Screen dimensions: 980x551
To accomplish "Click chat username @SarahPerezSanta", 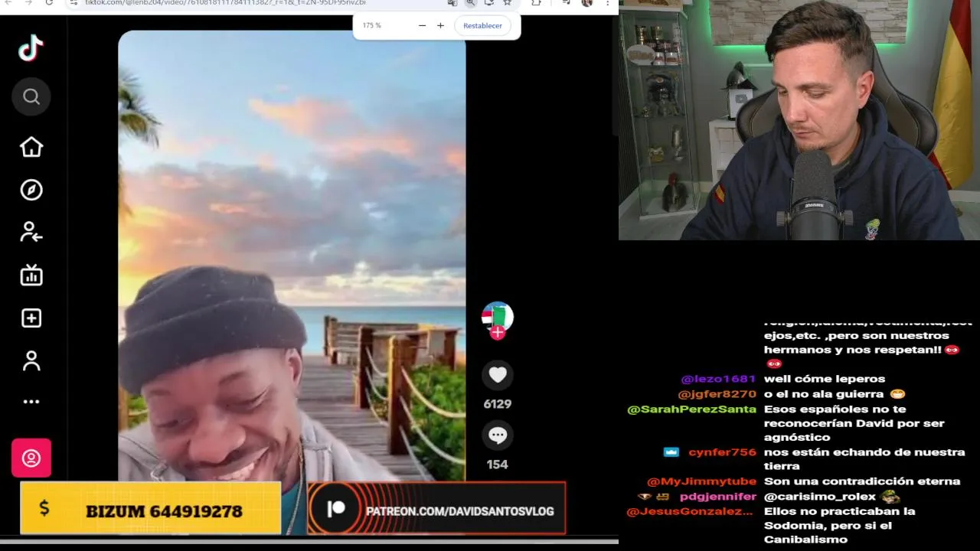I will click(691, 409).
